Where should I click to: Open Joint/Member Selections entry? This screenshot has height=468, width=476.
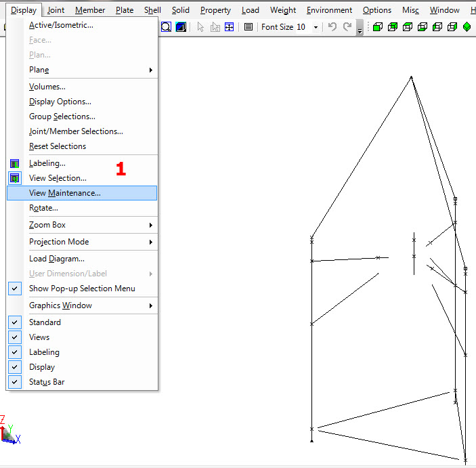[82, 131]
